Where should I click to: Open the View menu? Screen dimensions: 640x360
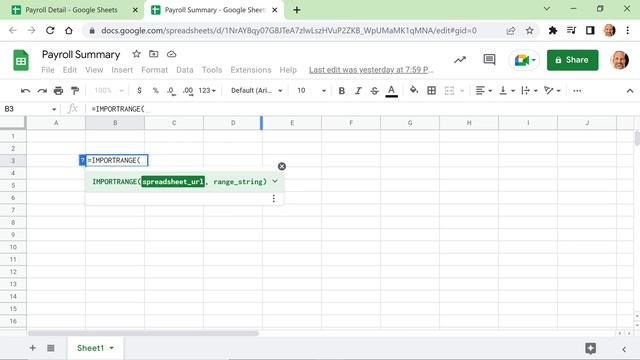(94, 70)
